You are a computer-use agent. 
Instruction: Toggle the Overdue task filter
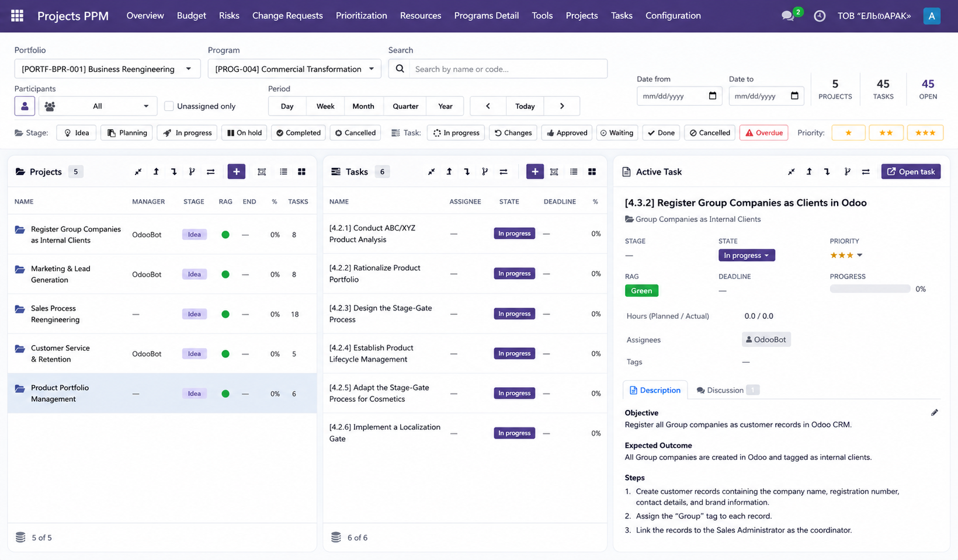click(x=764, y=133)
